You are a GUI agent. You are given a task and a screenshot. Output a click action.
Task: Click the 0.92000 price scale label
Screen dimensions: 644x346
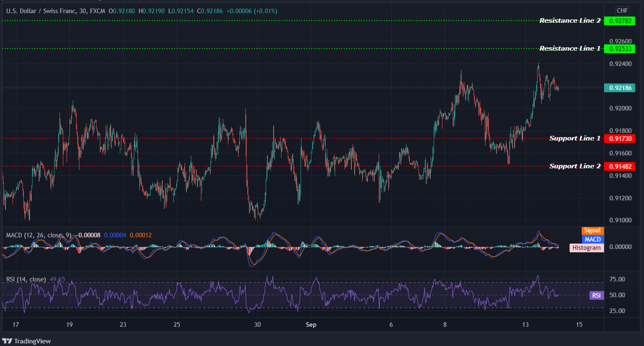(x=620, y=108)
